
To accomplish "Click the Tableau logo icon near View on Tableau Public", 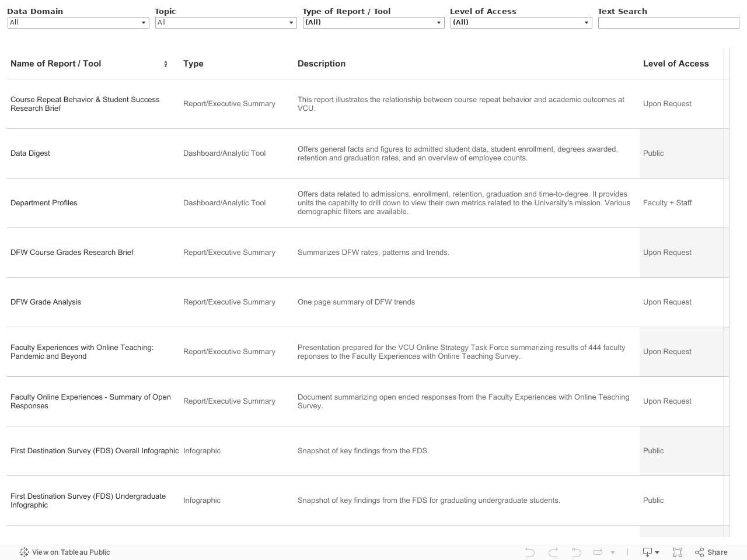I will point(24,552).
